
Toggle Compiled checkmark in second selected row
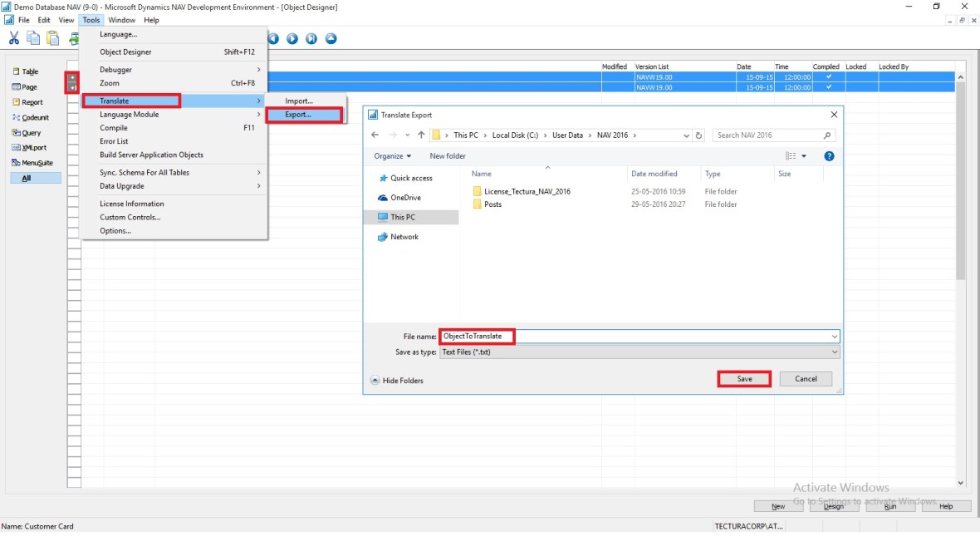pos(827,87)
